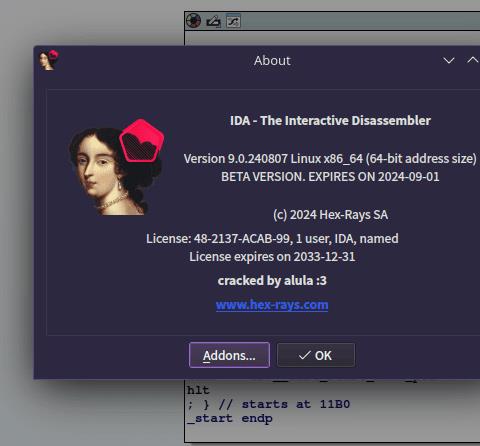Screen dimensions: 480x446
Task: Click the "License: 48-2137-ACAB-99" line
Action: (x=272, y=239)
